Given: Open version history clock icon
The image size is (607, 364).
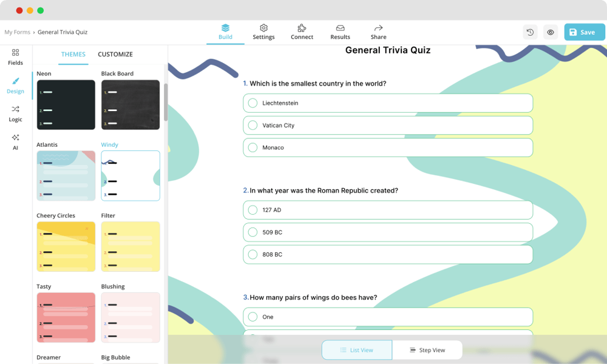Looking at the screenshot, I should pos(530,32).
